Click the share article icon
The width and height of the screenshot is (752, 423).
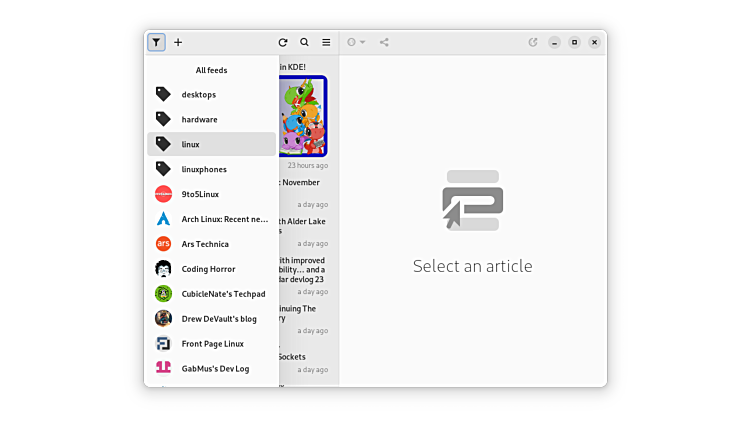point(384,42)
